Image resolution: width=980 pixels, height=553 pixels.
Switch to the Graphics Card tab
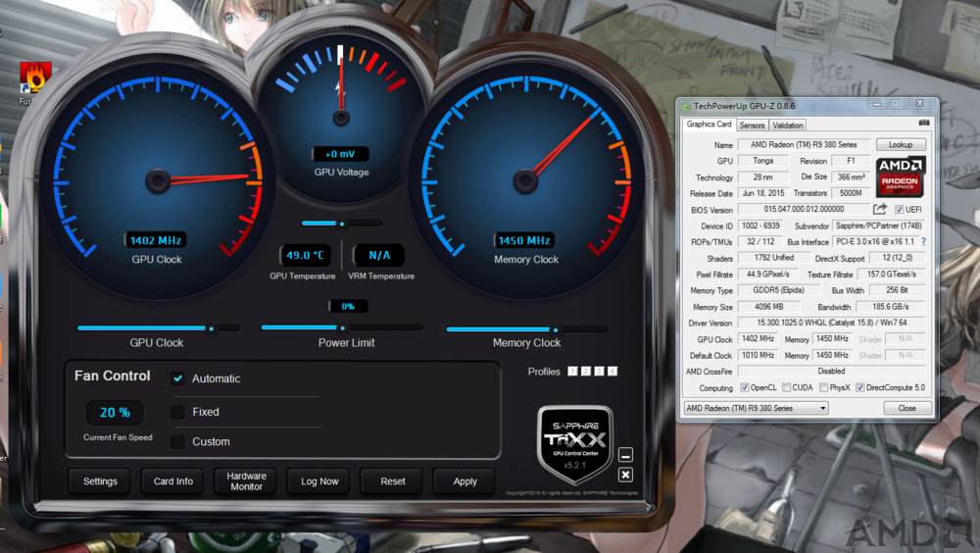tap(709, 125)
